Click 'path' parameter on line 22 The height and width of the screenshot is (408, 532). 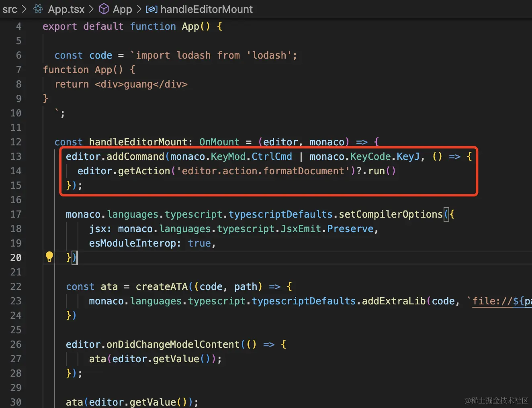point(246,287)
